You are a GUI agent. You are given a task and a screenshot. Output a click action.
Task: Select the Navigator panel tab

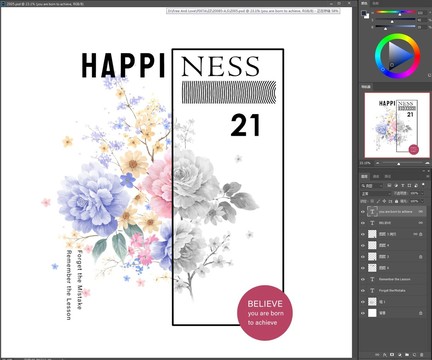pos(366,87)
